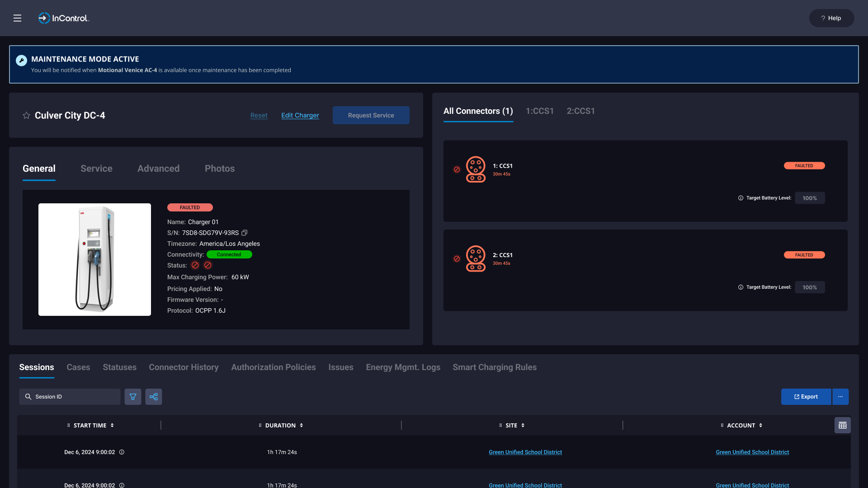Click connector 1 CCS1 plug icon
Viewport: 868px width, 488px height.
click(476, 169)
